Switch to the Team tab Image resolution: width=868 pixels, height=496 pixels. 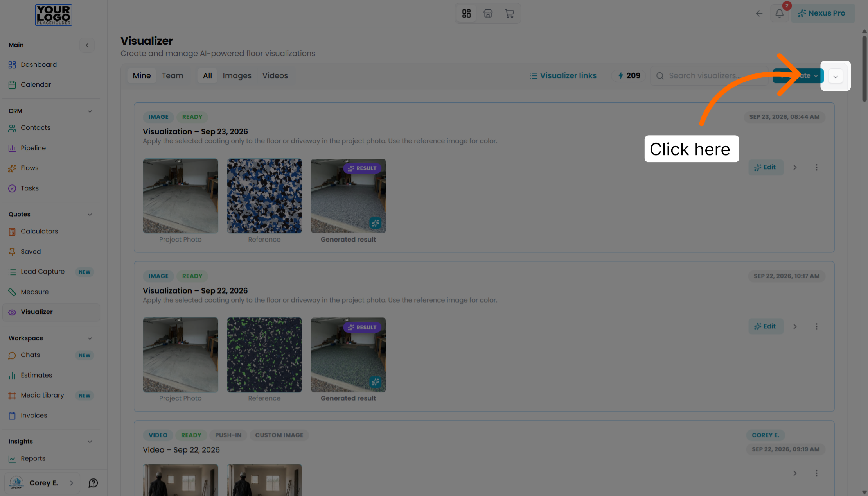pos(173,75)
